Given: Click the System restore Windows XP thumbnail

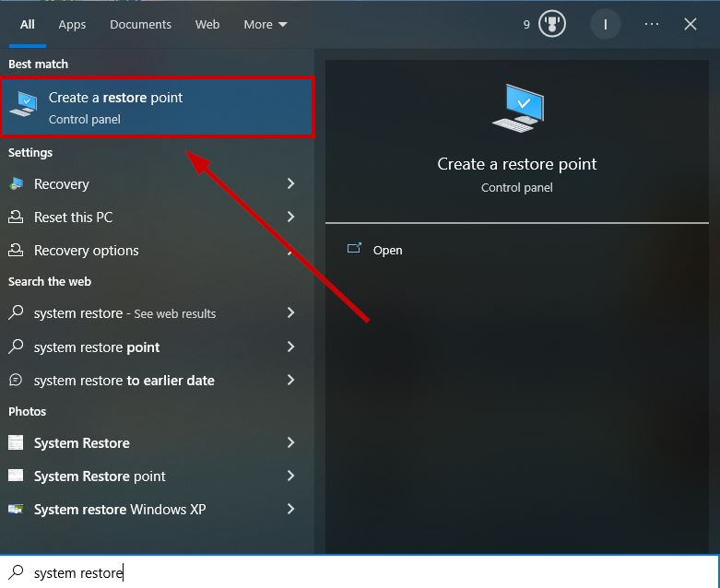Looking at the screenshot, I should pyautogui.click(x=16, y=509).
